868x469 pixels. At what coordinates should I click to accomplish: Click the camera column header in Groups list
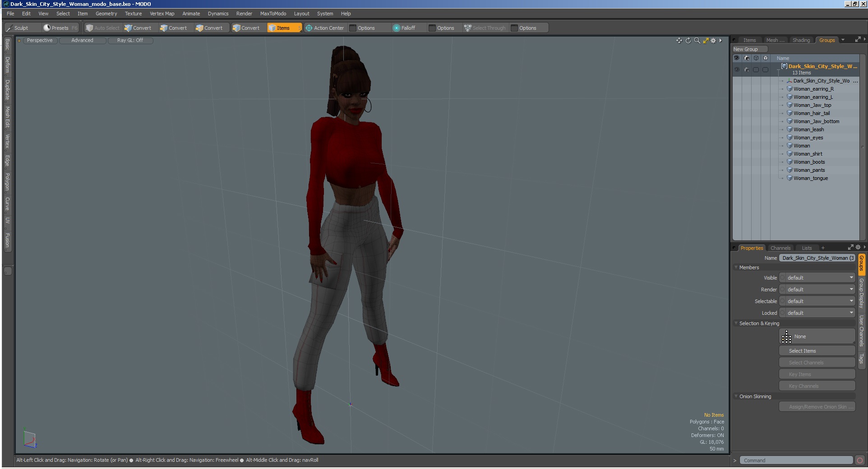[x=747, y=58]
